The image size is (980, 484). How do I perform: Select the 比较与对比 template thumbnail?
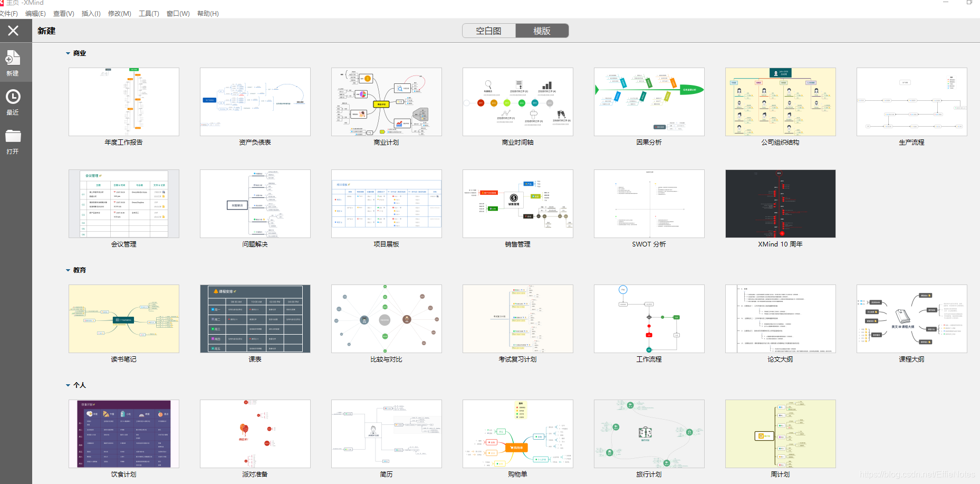[387, 319]
